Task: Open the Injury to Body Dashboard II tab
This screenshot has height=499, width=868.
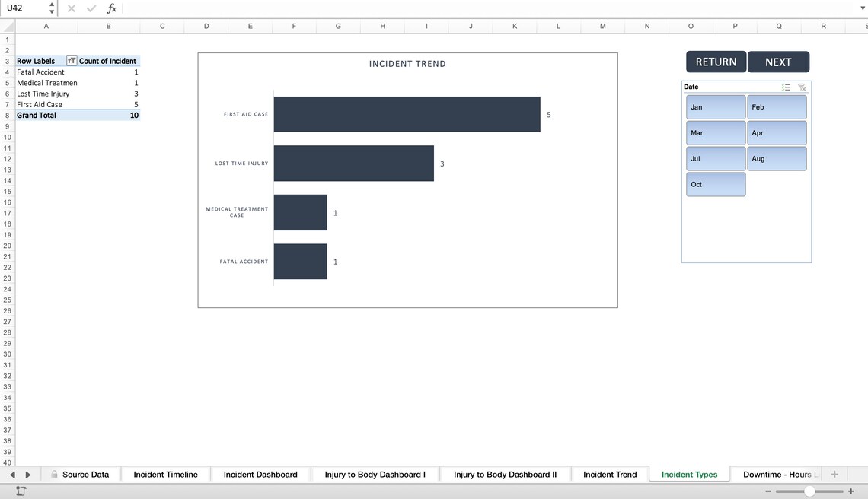Action: pos(505,474)
